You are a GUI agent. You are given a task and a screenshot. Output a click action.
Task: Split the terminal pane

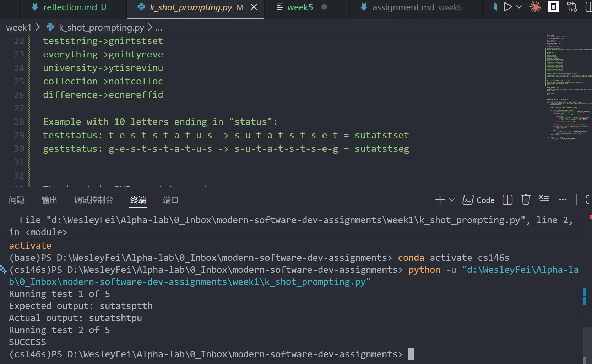coord(507,200)
